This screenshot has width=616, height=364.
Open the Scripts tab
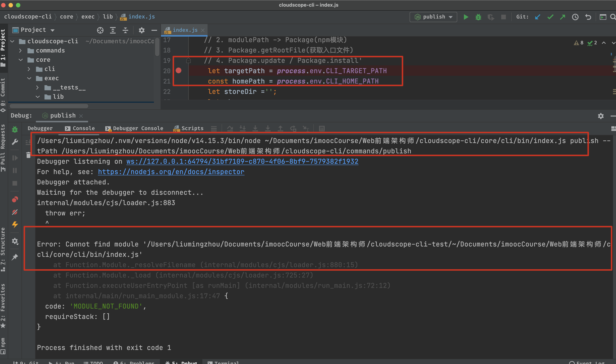pos(188,128)
